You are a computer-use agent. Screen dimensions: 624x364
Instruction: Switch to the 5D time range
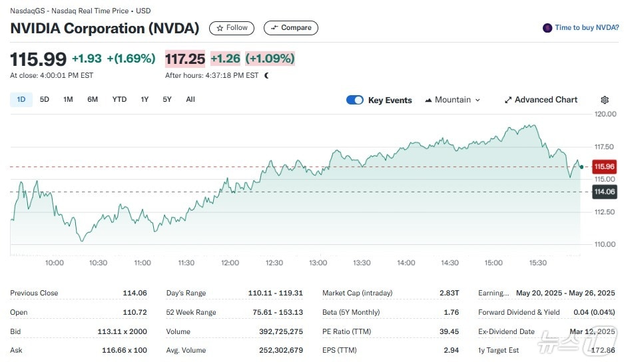(x=45, y=100)
